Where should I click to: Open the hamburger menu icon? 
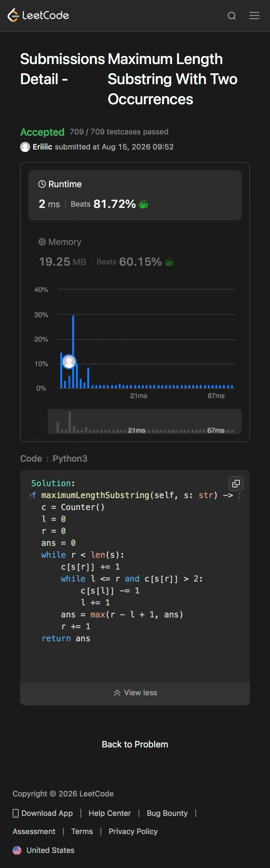tap(254, 15)
